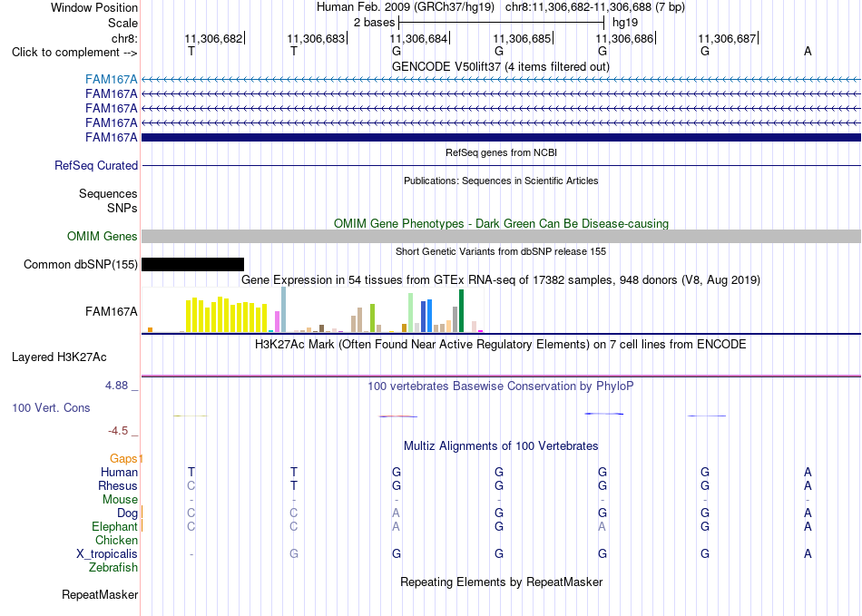862x616 pixels.
Task: Click the 'Click to complement -->' label
Action: tap(74, 53)
